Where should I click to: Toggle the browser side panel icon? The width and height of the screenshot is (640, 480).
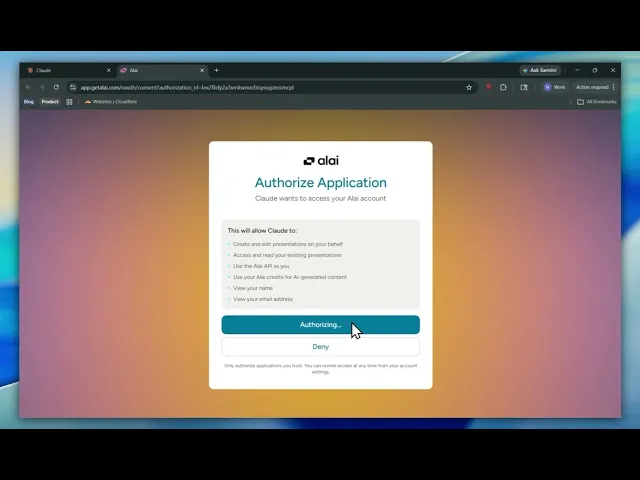tap(524, 87)
